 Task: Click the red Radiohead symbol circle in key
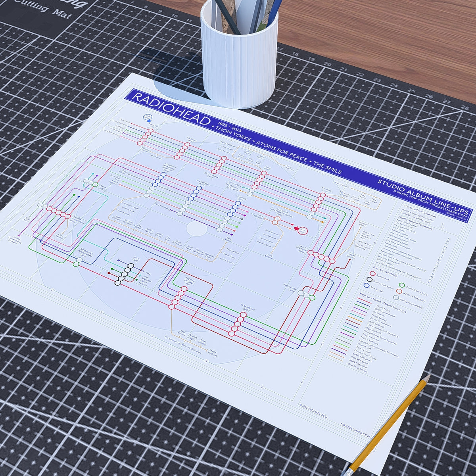372,274
